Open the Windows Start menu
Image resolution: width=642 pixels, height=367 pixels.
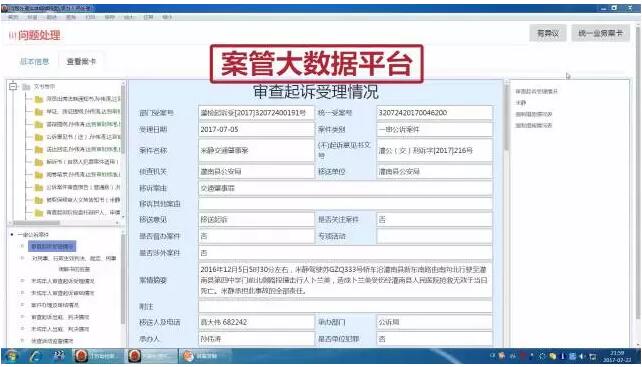tap(11, 356)
